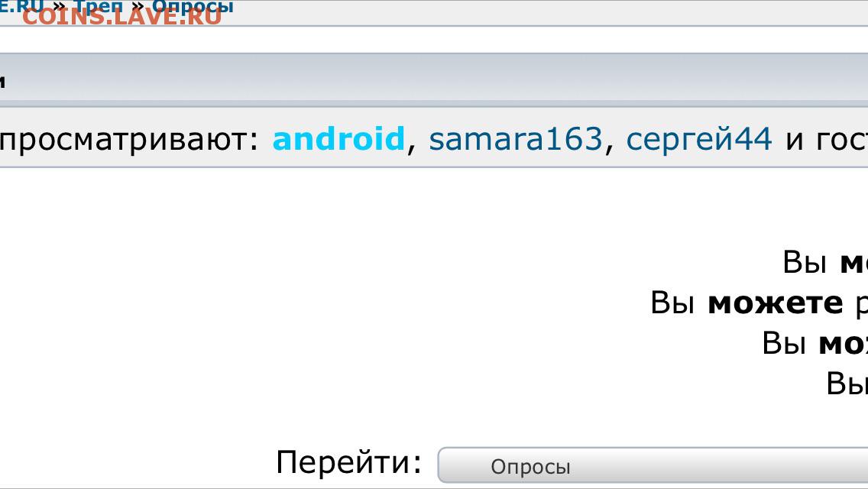
Task: Click the gray section header bar
Action: [x=434, y=79]
